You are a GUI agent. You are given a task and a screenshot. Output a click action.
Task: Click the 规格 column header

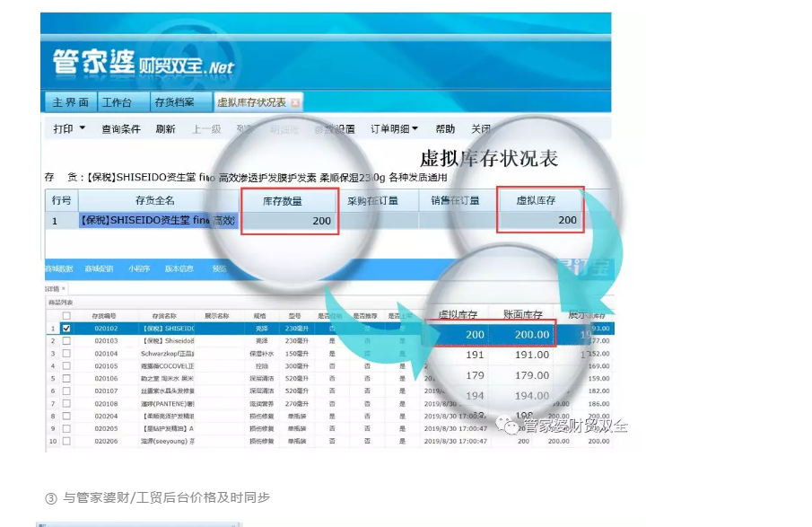point(260,316)
